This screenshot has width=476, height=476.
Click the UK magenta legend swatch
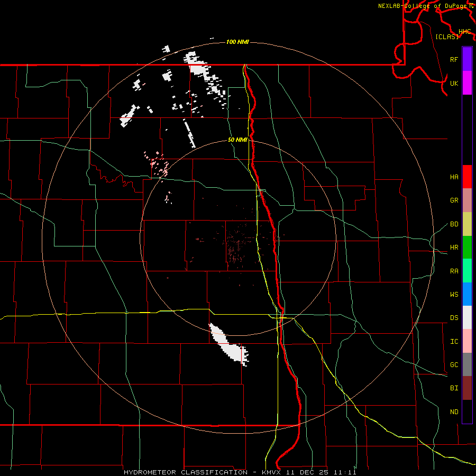click(x=467, y=83)
